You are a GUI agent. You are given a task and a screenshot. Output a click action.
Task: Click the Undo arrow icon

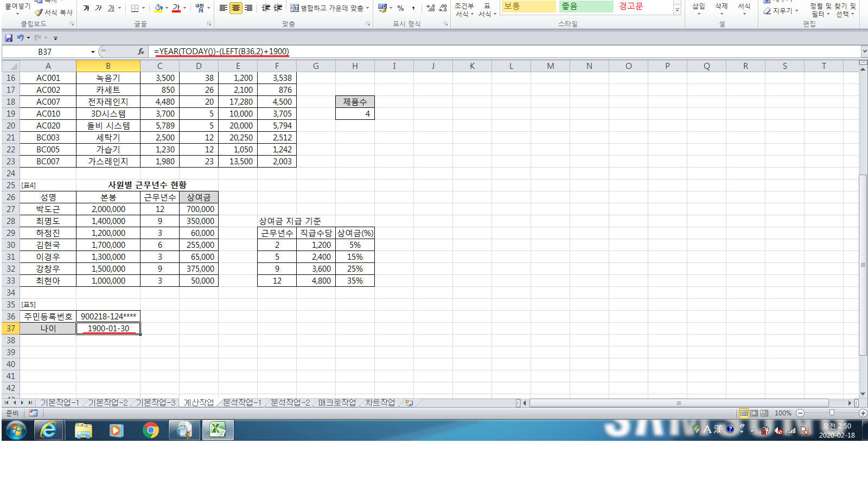[20, 38]
